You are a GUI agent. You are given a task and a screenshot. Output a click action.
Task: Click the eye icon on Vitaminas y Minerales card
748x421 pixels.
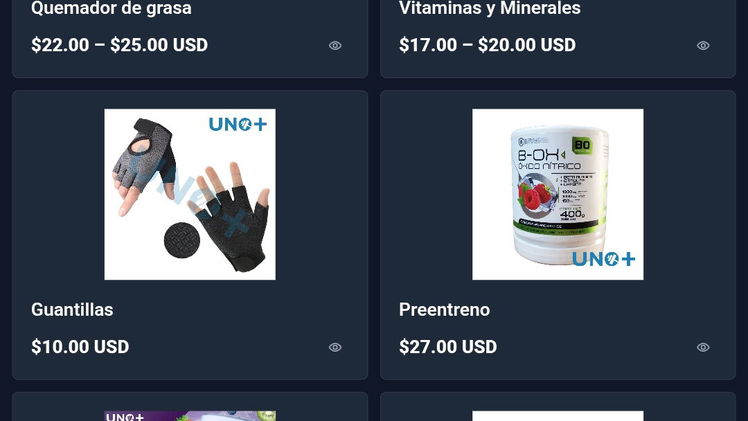(703, 45)
